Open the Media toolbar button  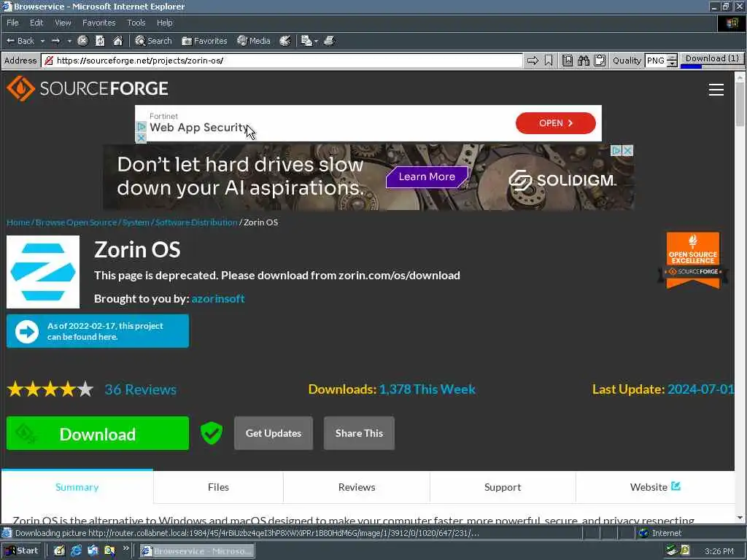[x=254, y=41]
